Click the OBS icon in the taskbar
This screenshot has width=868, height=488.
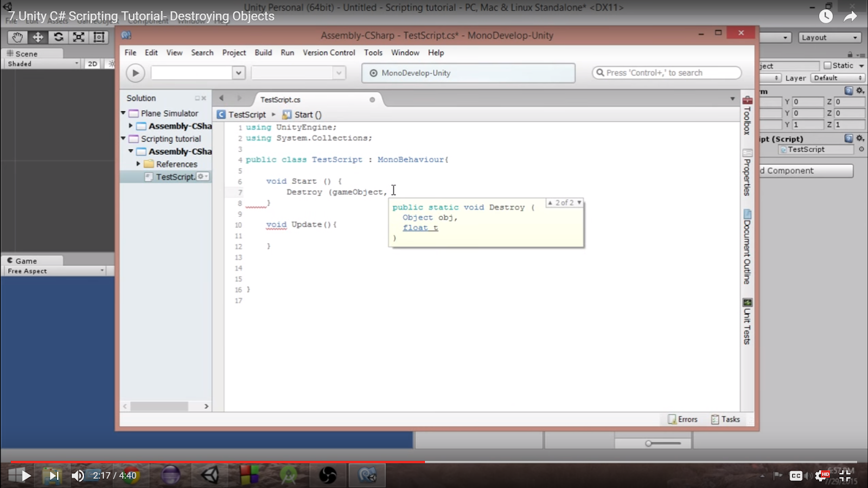(328, 475)
